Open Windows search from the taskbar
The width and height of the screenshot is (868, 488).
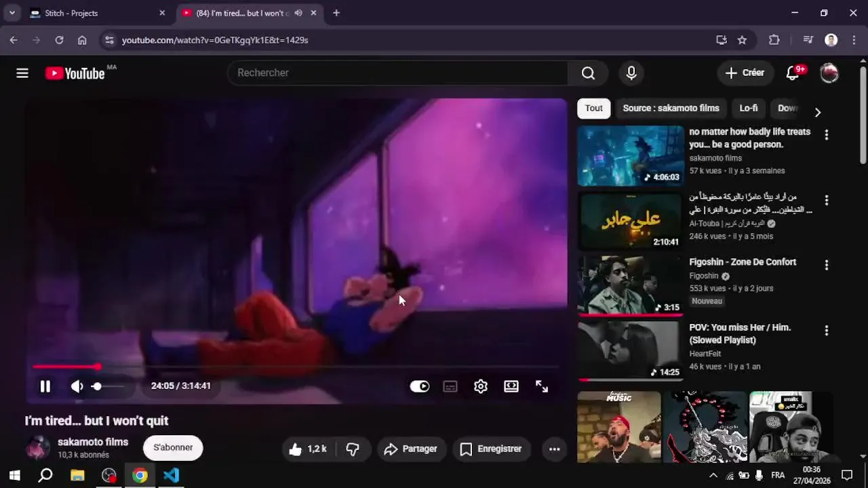pos(45,475)
